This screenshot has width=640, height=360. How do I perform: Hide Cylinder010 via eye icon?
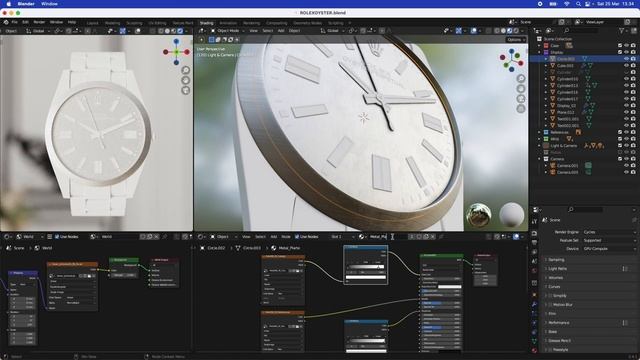627,79
